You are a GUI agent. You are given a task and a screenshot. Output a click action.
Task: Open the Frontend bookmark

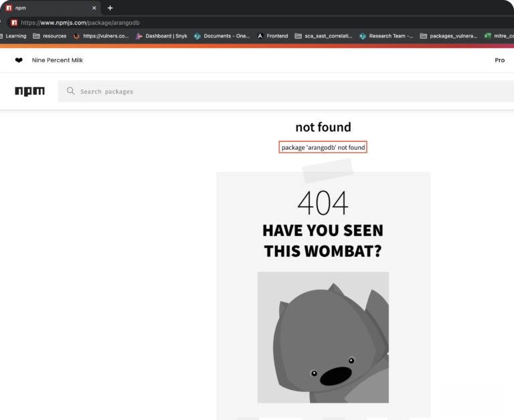pos(272,36)
